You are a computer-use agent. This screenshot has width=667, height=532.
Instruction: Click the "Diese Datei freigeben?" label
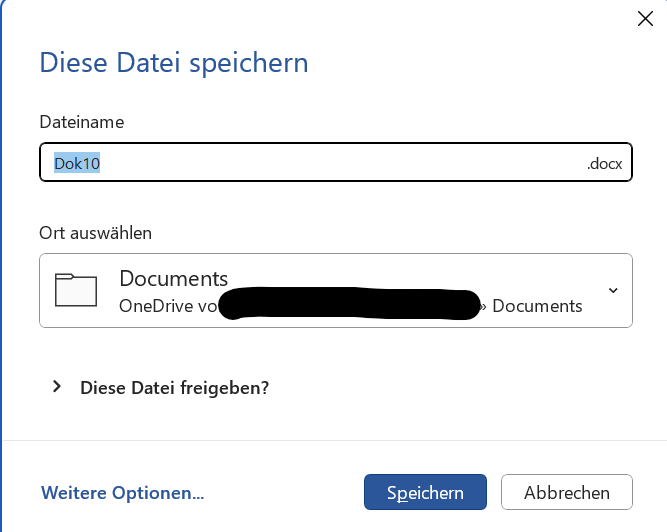(x=174, y=387)
